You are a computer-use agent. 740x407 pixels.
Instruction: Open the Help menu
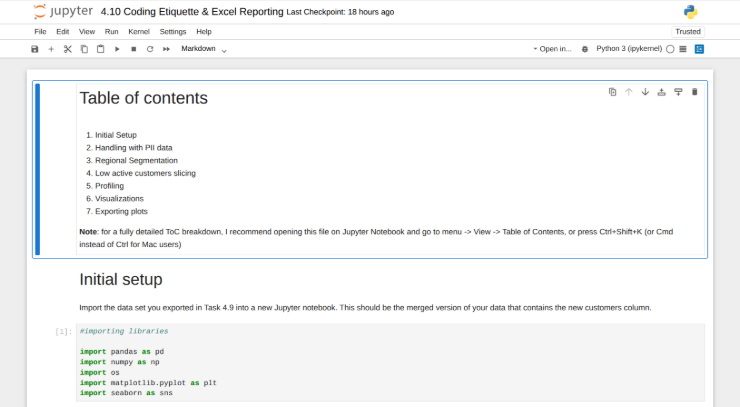point(204,32)
